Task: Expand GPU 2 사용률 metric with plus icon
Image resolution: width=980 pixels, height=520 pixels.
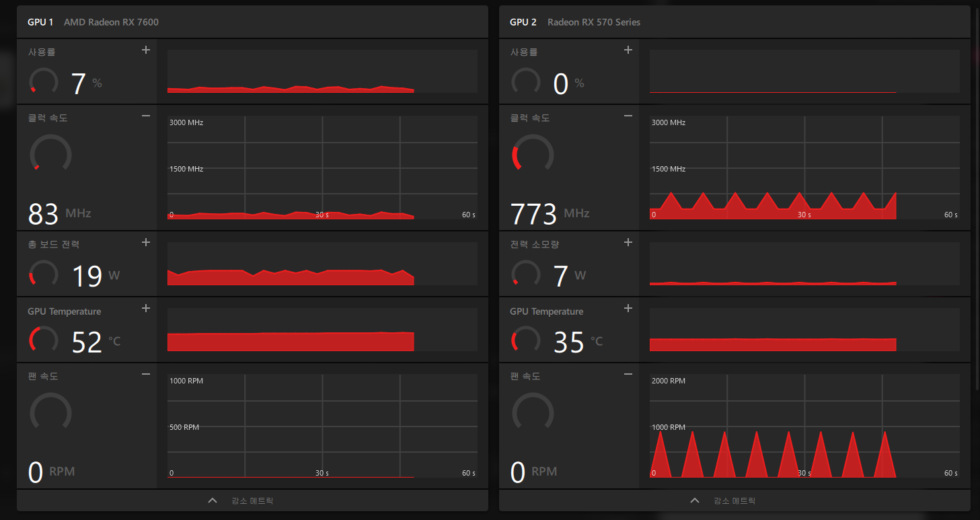Action: click(628, 50)
